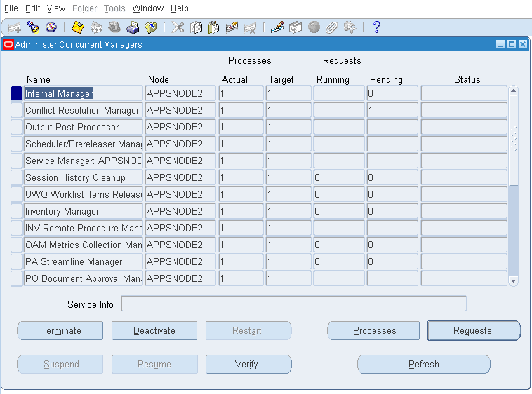532x394 pixels.
Task: Click the Save diskette toolbar icon
Action: point(78,27)
